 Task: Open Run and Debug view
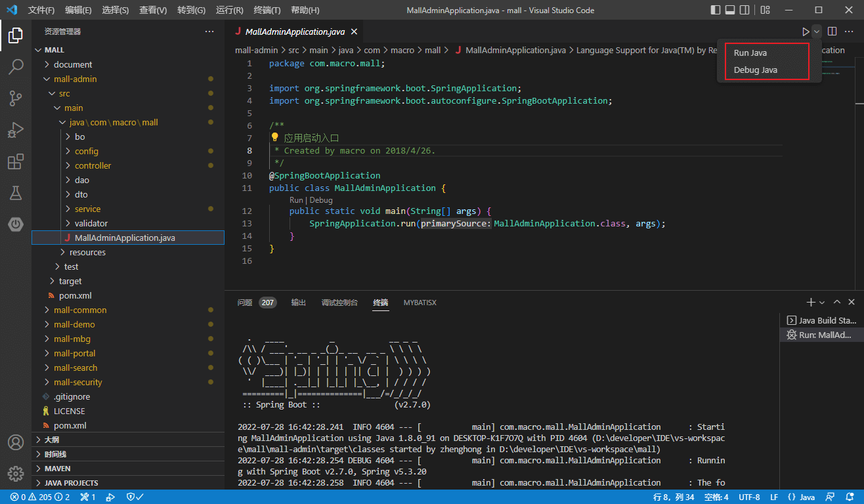16,129
